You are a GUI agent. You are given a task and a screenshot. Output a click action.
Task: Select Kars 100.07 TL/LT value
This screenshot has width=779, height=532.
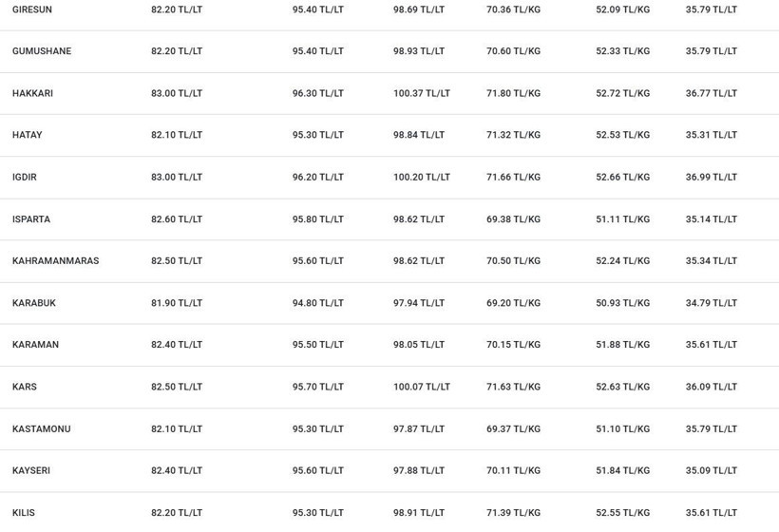tap(422, 387)
